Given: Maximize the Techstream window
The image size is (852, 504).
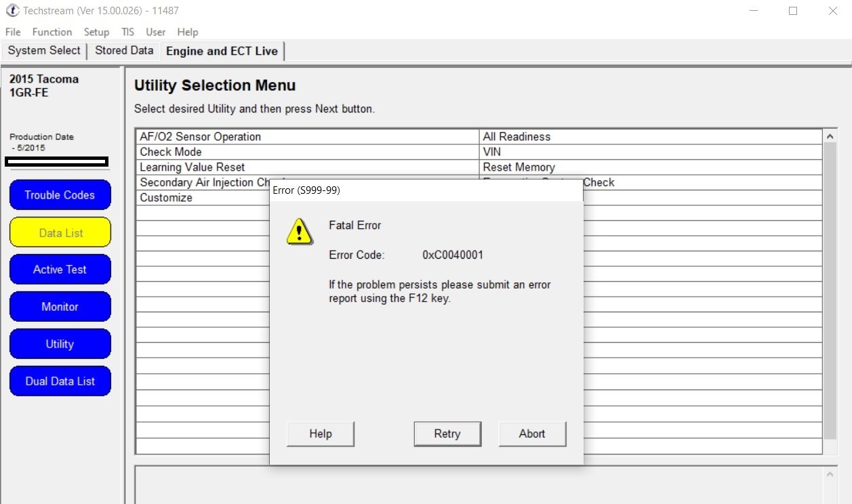Looking at the screenshot, I should coord(793,11).
